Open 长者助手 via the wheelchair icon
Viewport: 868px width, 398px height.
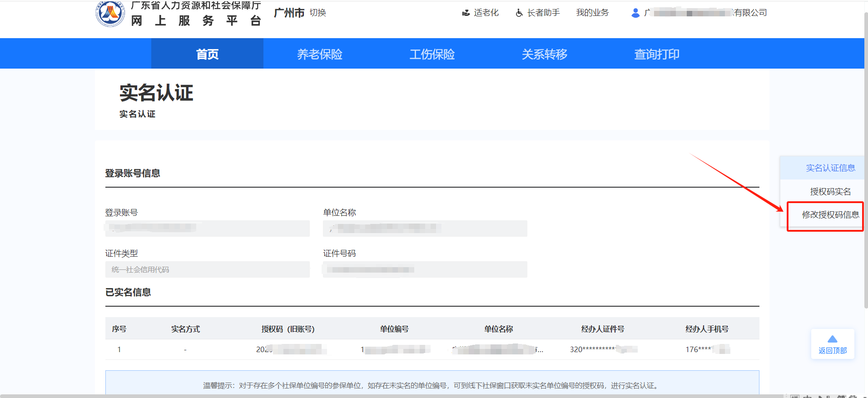[x=519, y=13]
